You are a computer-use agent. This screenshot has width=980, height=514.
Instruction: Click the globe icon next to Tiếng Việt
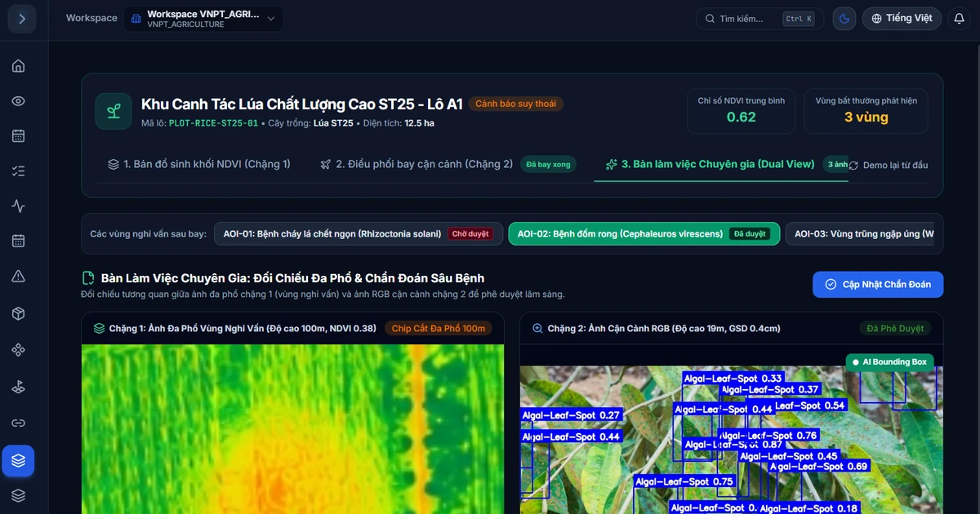[x=877, y=19]
